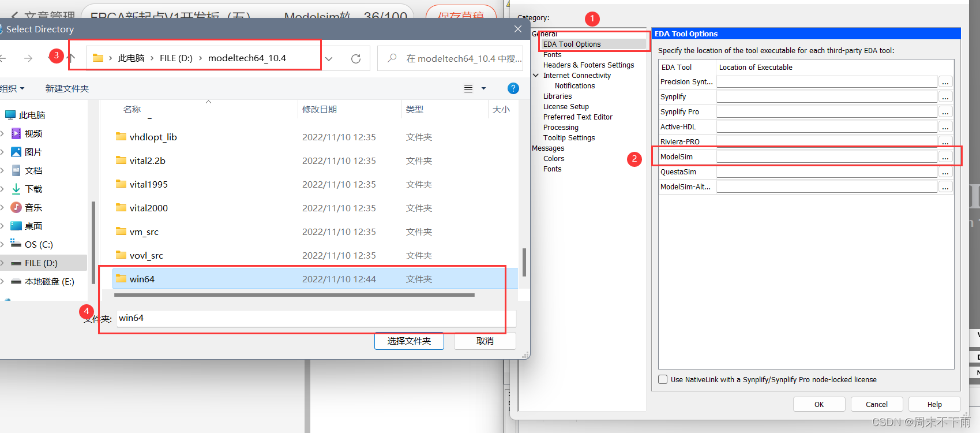Screen dimensions: 980x433
Task: Select the vital2.2b folder
Action: click(147, 160)
